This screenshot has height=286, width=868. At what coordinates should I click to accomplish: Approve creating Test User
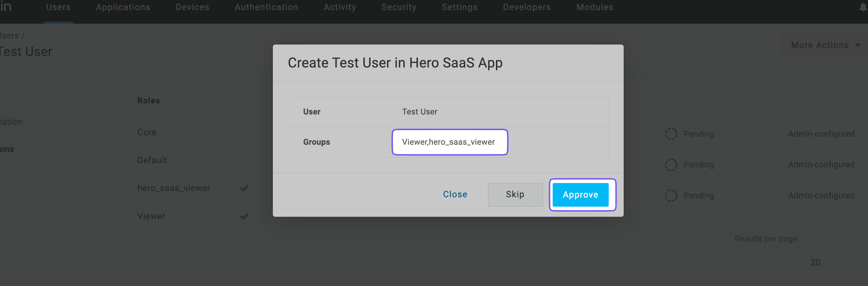click(x=580, y=194)
